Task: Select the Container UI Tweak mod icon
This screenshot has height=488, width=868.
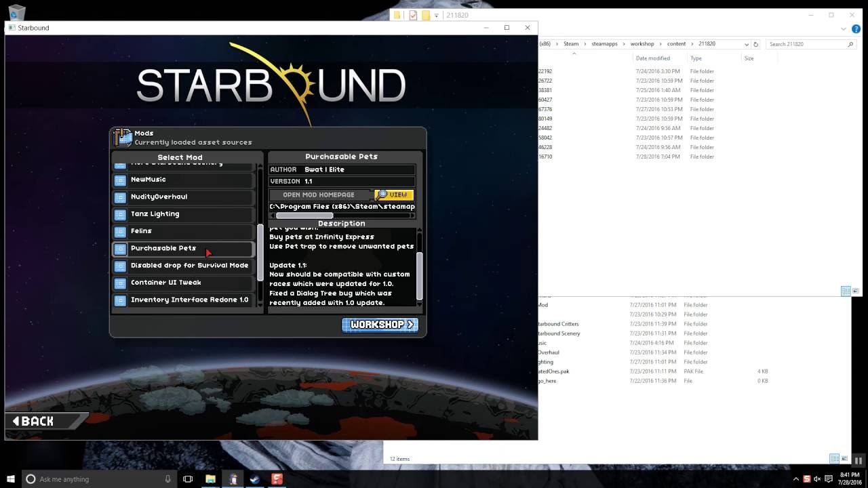Action: pyautogui.click(x=120, y=283)
